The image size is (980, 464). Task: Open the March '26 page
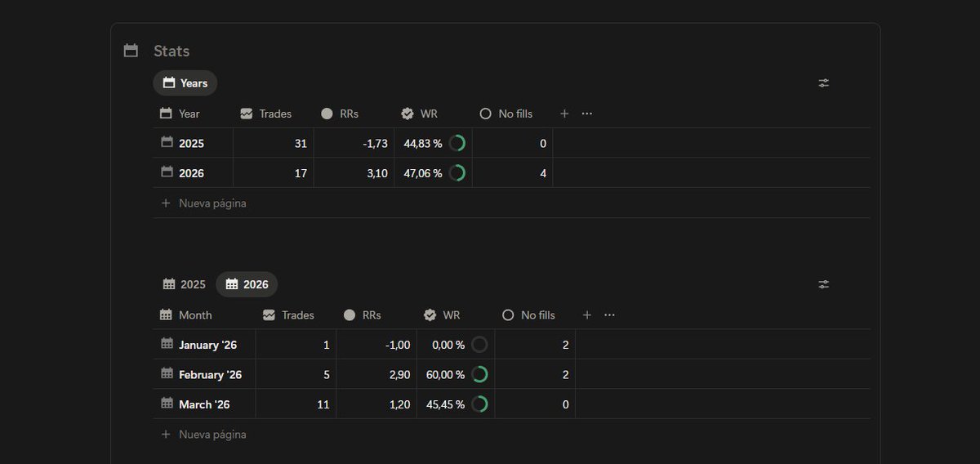click(x=204, y=404)
